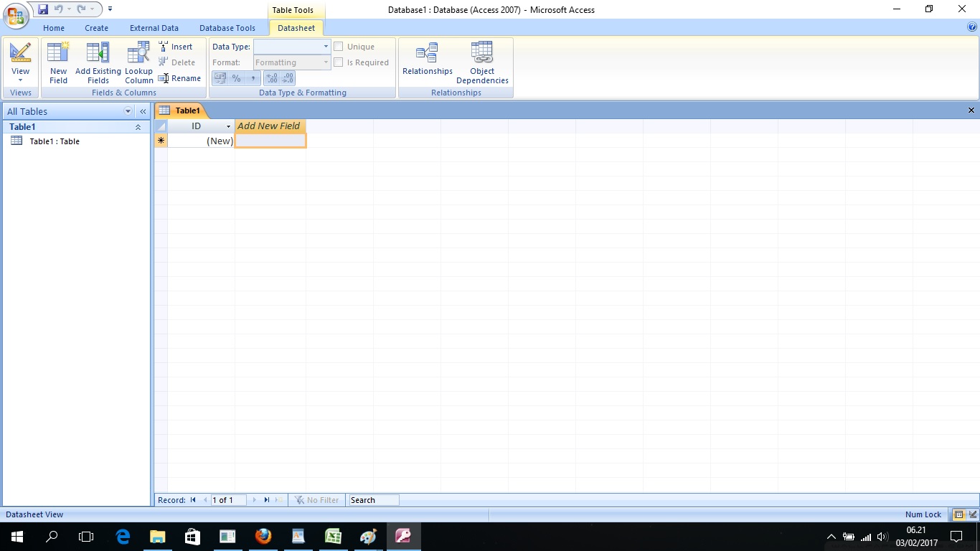This screenshot has width=980, height=551.
Task: Click the record Search box
Action: click(x=373, y=500)
